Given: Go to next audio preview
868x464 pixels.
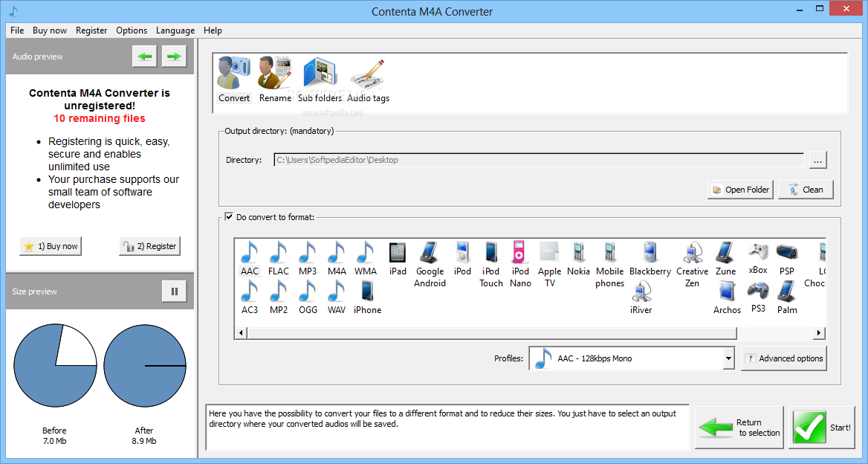Looking at the screenshot, I should tap(174, 57).
